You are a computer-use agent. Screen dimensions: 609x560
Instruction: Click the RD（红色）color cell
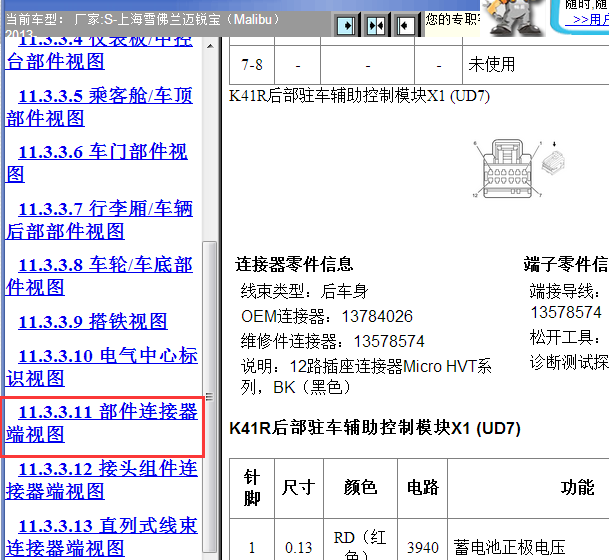click(360, 544)
